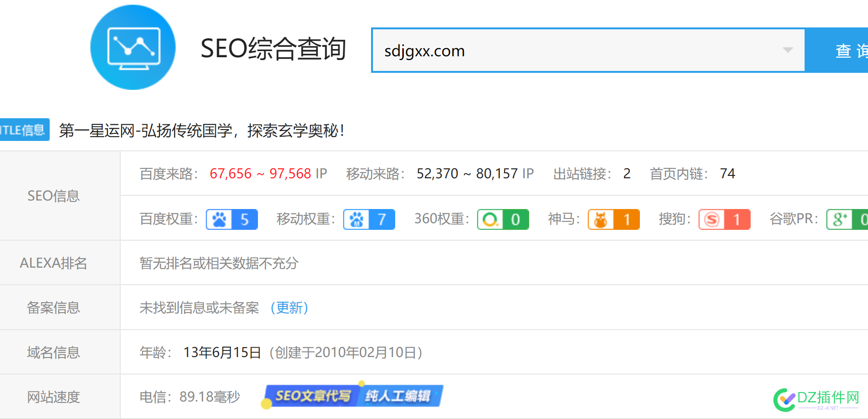The width and height of the screenshot is (868, 419).
Task: Select the 备案信息 row label
Action: pyautogui.click(x=53, y=308)
